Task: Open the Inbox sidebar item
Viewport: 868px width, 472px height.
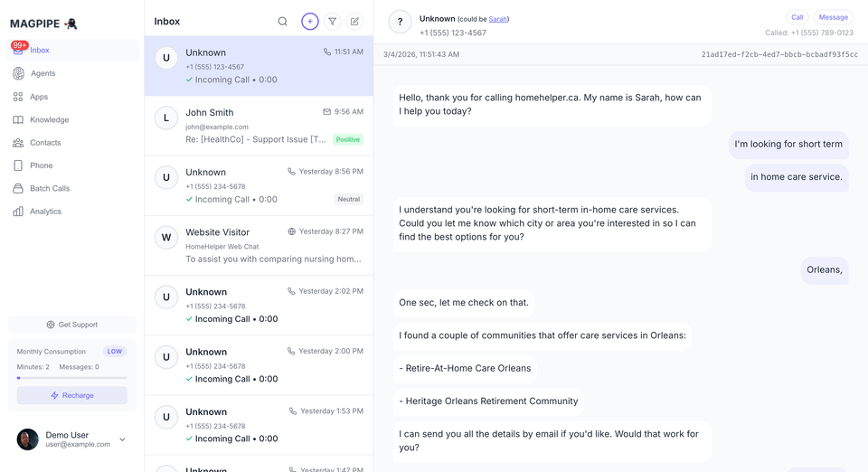Action: pyautogui.click(x=72, y=50)
